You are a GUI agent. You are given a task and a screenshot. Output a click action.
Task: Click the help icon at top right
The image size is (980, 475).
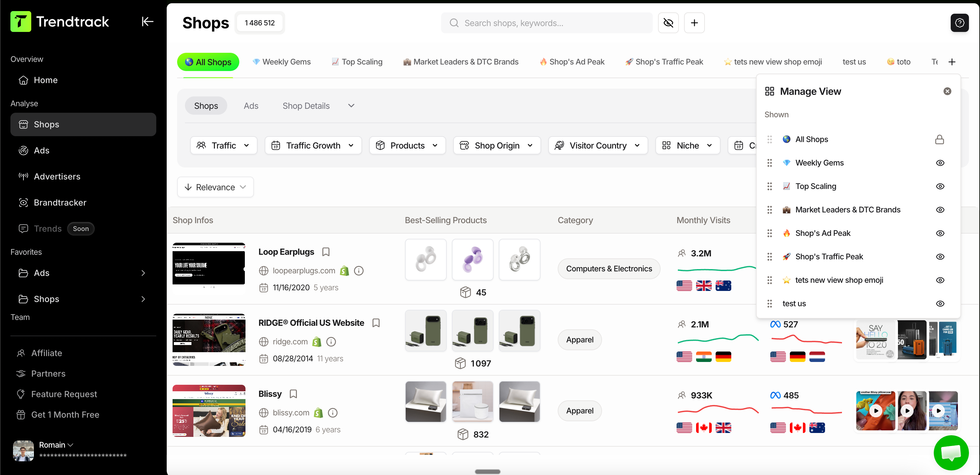point(959,23)
